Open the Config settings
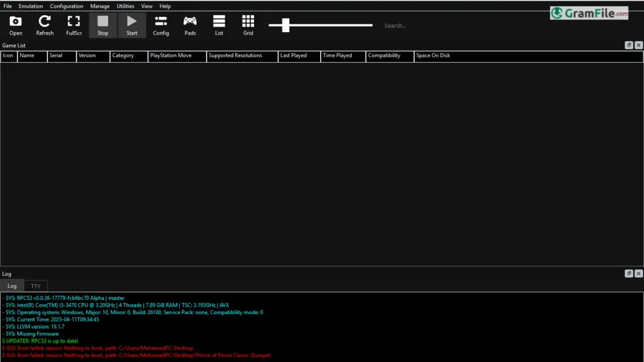644x362 pixels. click(161, 25)
